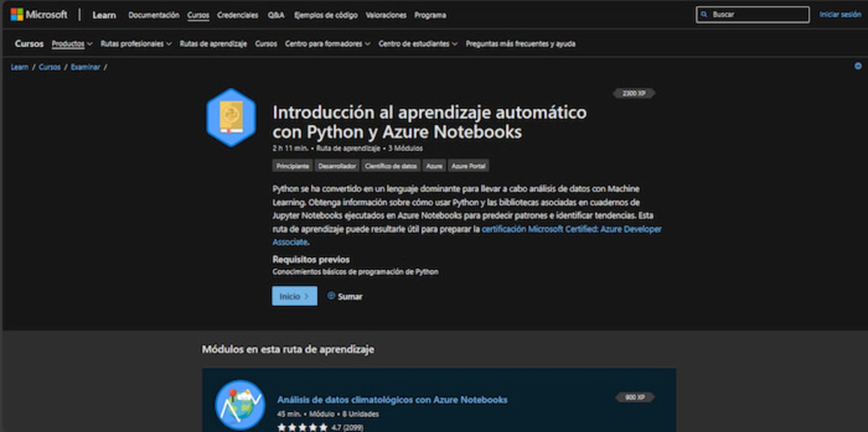Click the Principiante tag
Viewport: 868px width, 432px height.
click(x=292, y=166)
